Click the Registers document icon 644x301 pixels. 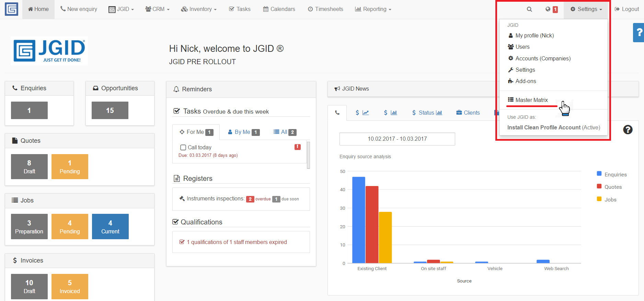[177, 178]
